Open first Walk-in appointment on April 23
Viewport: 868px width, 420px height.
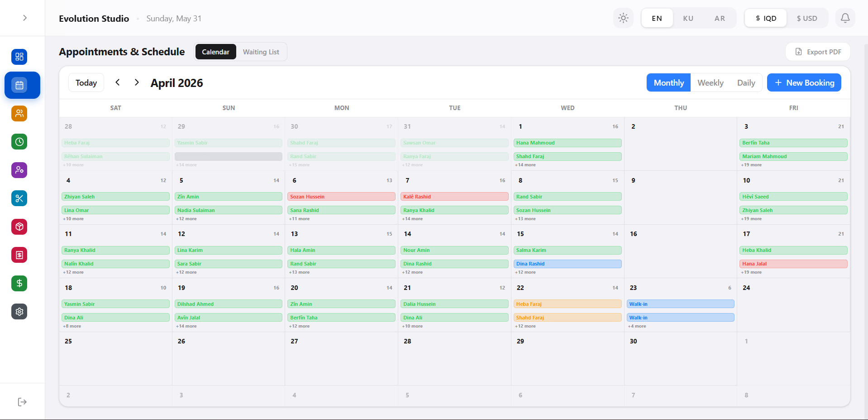680,304
